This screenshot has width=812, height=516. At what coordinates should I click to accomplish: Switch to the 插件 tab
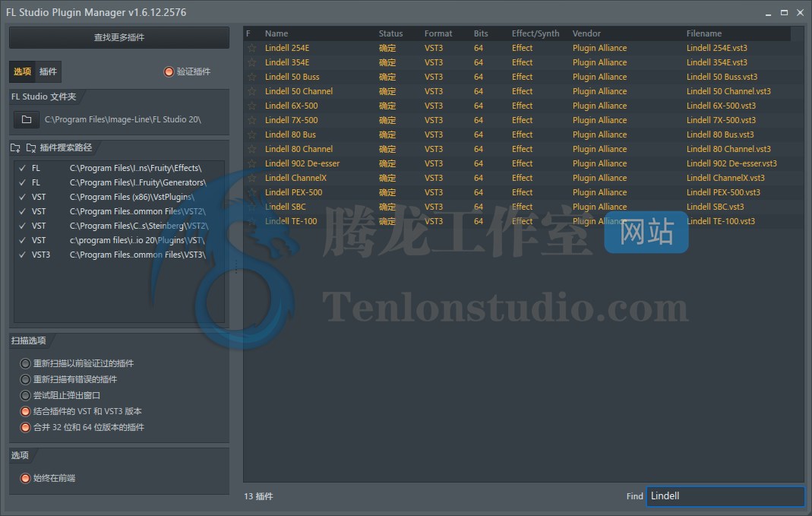click(x=48, y=71)
